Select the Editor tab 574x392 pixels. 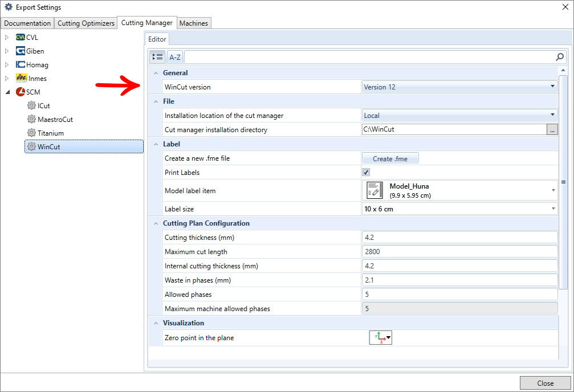tap(157, 39)
